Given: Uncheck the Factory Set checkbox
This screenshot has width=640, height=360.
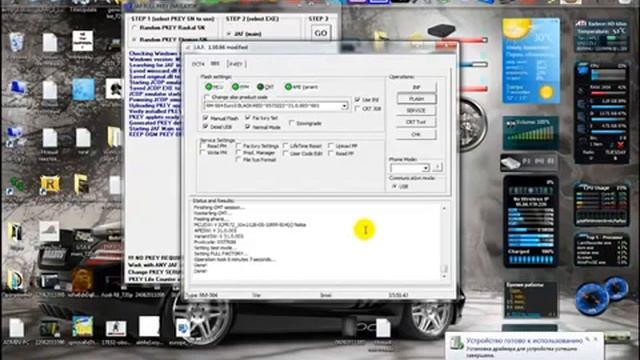Looking at the screenshot, I should pos(247,118).
